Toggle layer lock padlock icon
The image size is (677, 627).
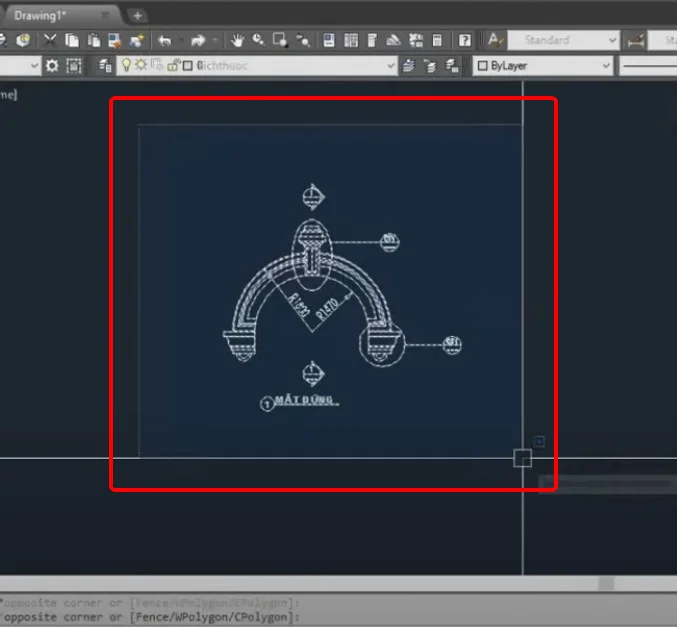[x=173, y=66]
